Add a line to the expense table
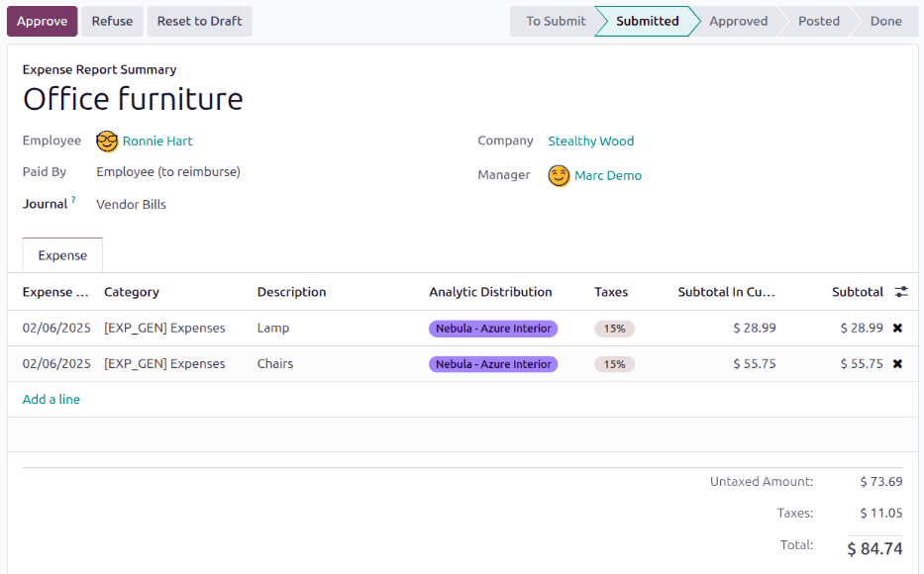 click(51, 399)
